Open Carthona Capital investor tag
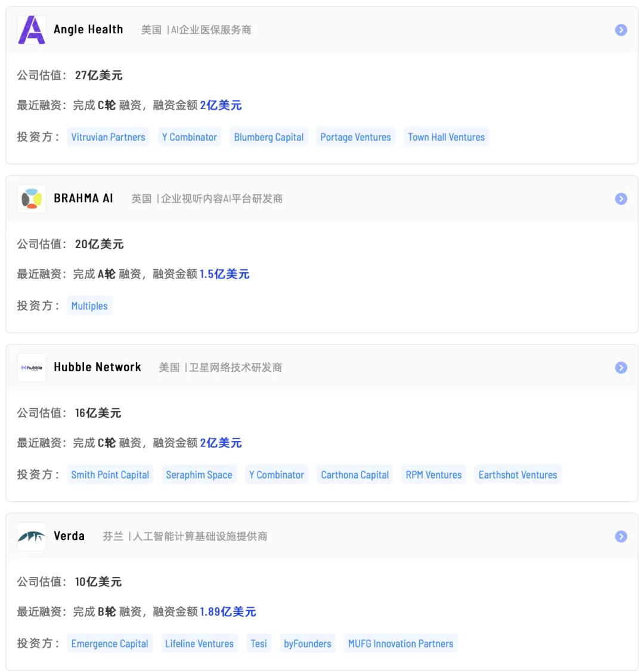The height and width of the screenshot is (671, 644). pyautogui.click(x=355, y=474)
